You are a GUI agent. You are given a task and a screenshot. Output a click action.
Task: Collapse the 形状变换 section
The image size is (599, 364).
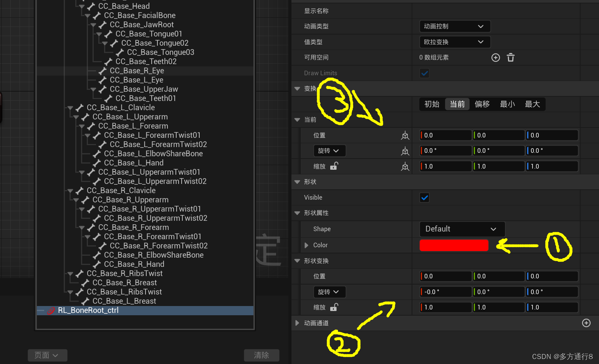[297, 261]
